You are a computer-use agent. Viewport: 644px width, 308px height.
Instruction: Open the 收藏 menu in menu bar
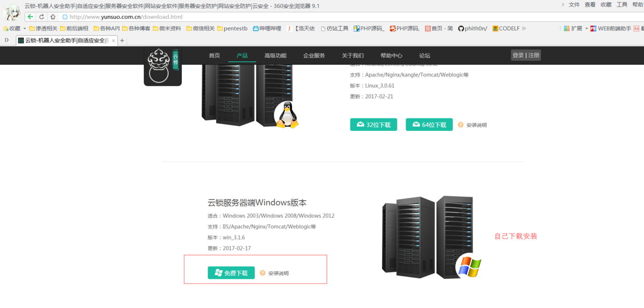point(606,5)
